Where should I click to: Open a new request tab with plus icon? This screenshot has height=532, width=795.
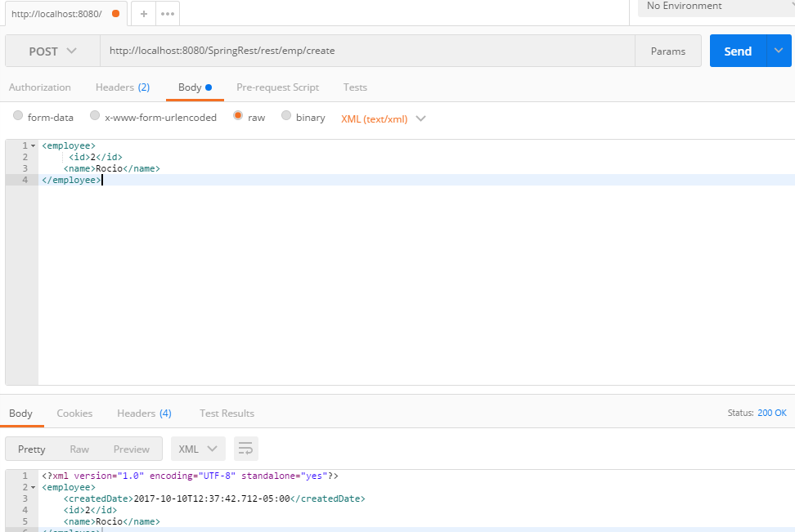143,14
